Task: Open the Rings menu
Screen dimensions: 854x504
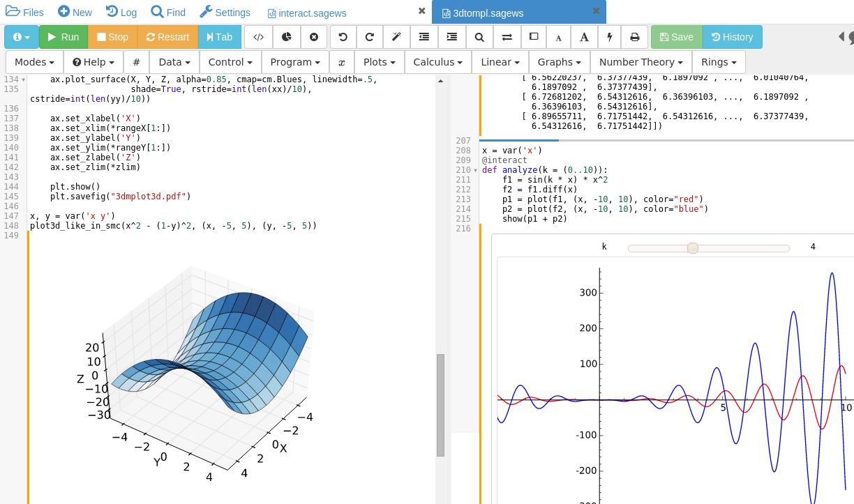Action: coord(719,62)
